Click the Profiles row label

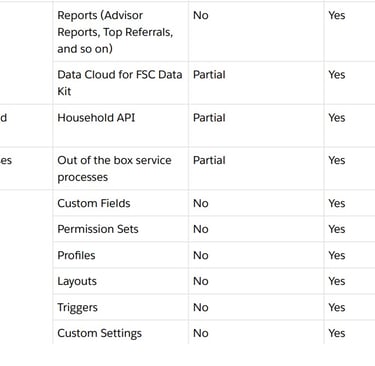[76, 255]
